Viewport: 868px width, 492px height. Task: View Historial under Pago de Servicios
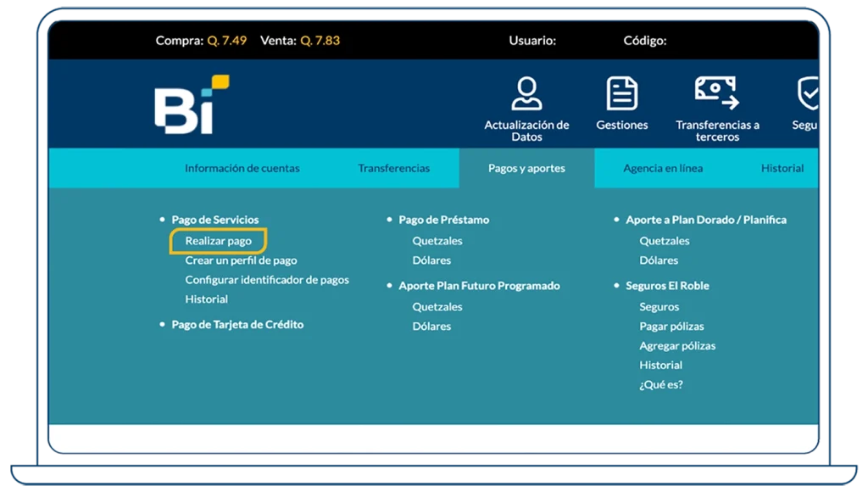point(207,299)
